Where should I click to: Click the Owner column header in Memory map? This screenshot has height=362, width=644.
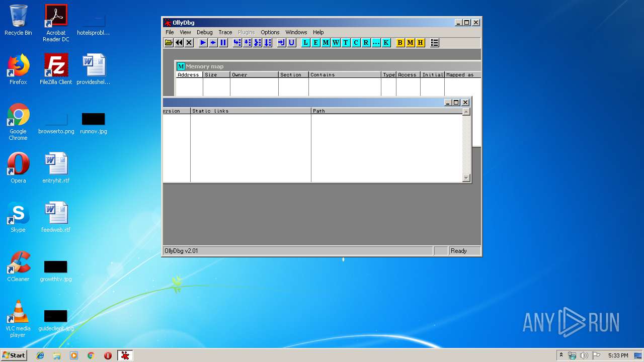click(254, 74)
